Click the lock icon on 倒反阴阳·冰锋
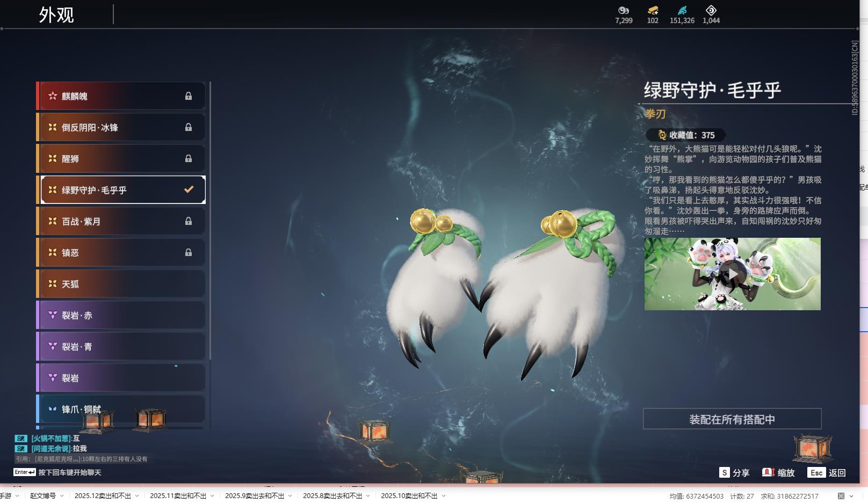This screenshot has width=868, height=504. (189, 127)
